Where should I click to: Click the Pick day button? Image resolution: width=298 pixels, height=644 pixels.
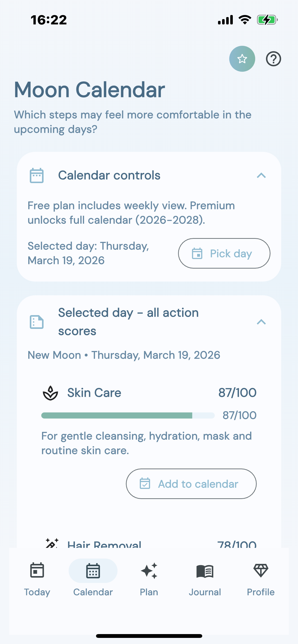224,253
